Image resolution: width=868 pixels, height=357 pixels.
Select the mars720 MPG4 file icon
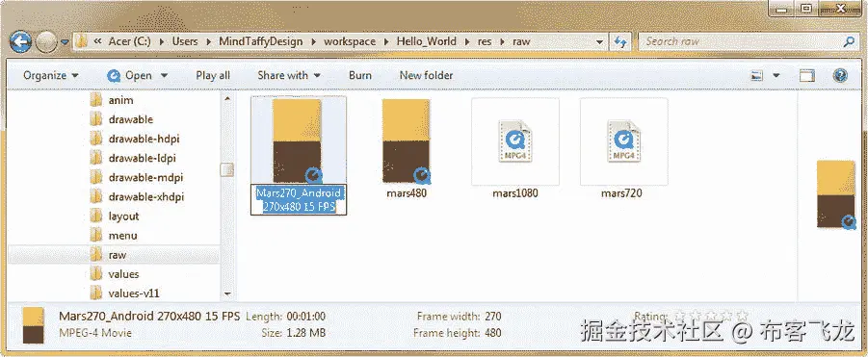tap(624, 141)
